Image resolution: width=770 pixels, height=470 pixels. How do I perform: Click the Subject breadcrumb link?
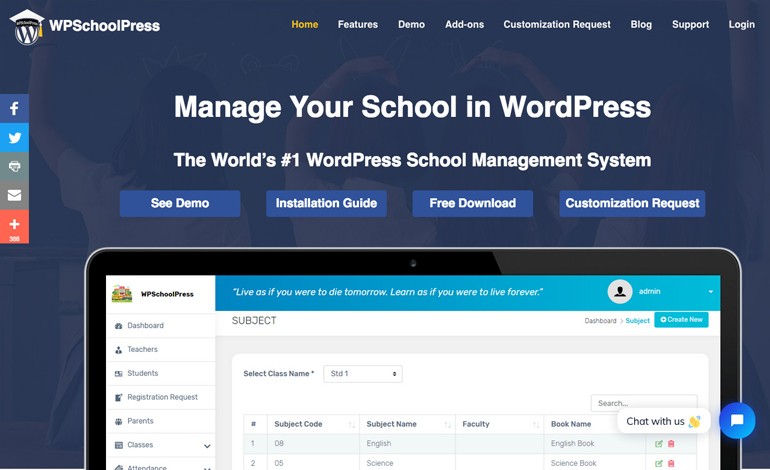[637, 321]
